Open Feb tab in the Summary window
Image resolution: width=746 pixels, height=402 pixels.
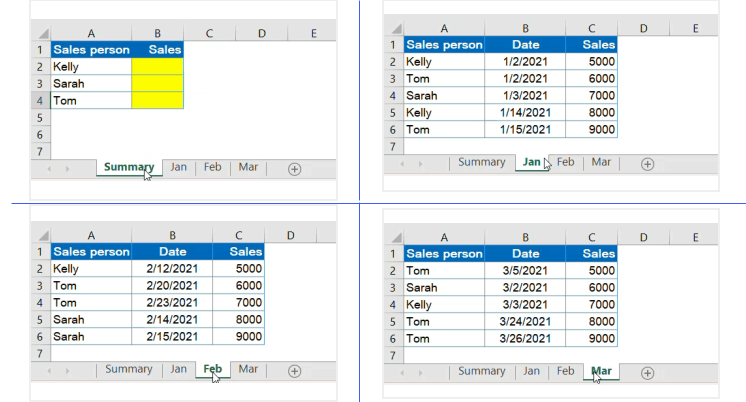tap(212, 167)
